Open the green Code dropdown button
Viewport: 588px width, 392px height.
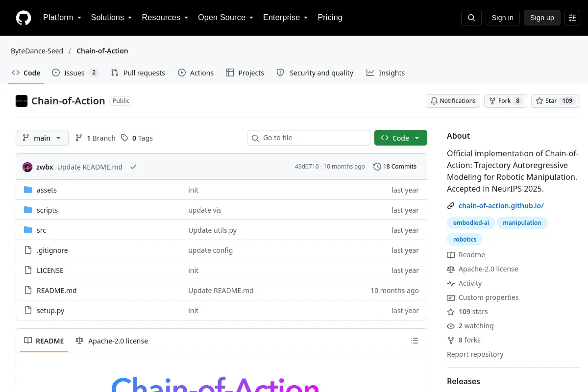tap(401, 138)
